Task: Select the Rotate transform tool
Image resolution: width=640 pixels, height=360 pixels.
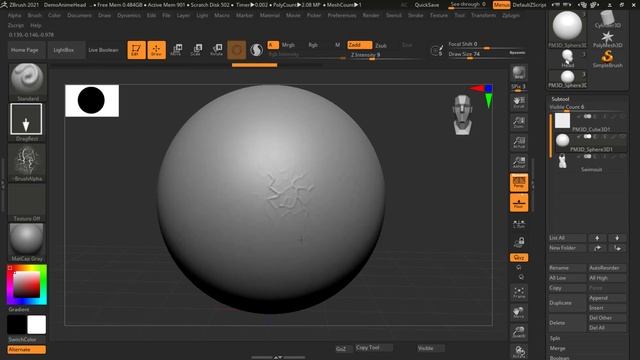Action: click(216, 50)
